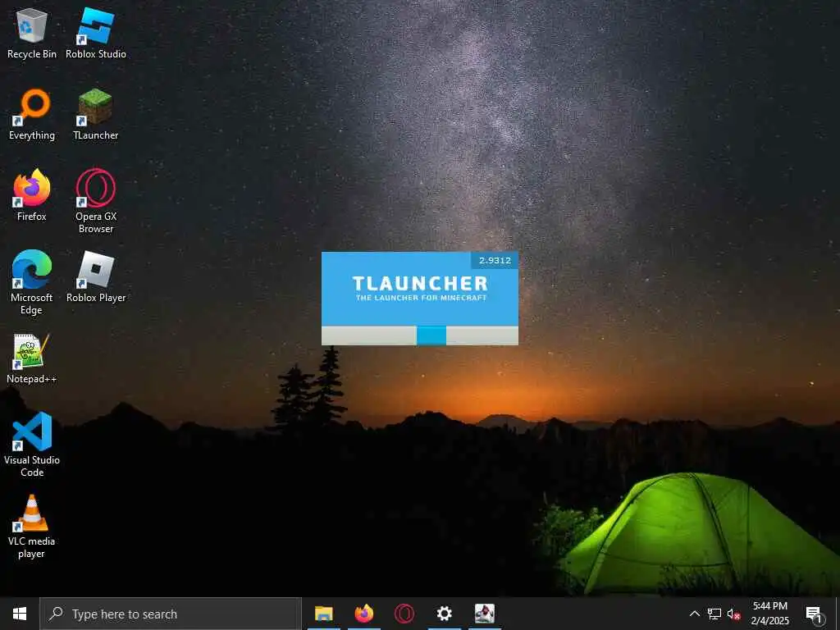Image resolution: width=840 pixels, height=630 pixels.
Task: Open Firefox from the taskbar
Action: (364, 614)
